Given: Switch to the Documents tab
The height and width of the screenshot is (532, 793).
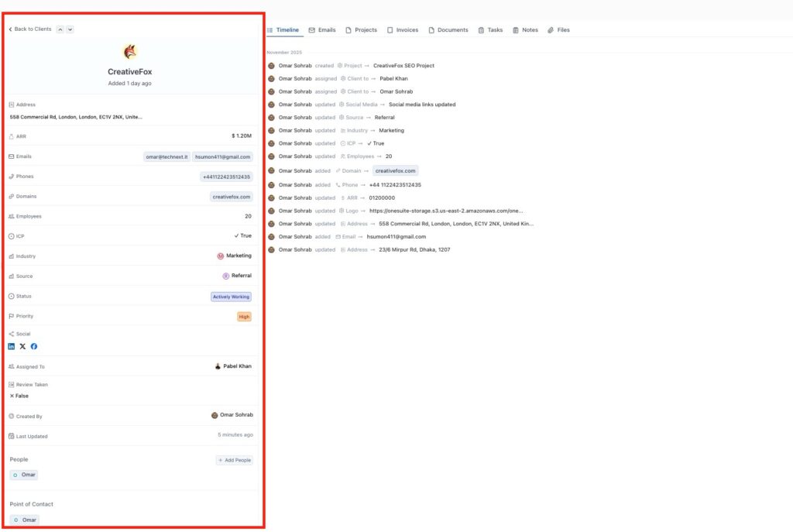Looking at the screenshot, I should [448, 29].
